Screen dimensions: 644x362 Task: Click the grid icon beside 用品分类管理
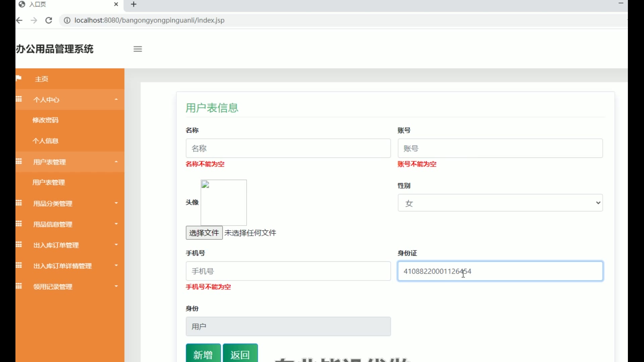tap(19, 203)
